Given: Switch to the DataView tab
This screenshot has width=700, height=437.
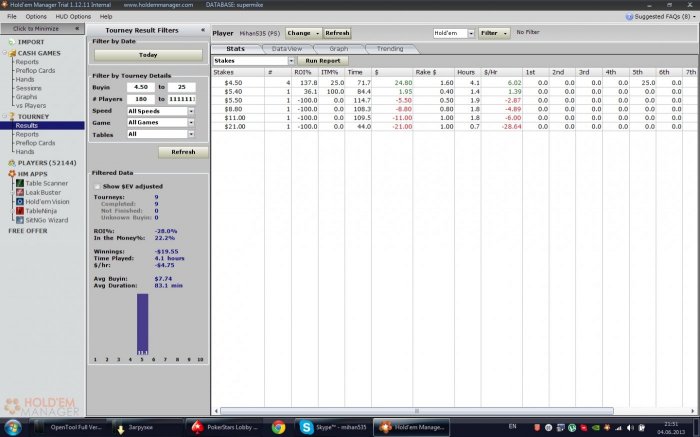Looking at the screenshot, I should click(287, 49).
